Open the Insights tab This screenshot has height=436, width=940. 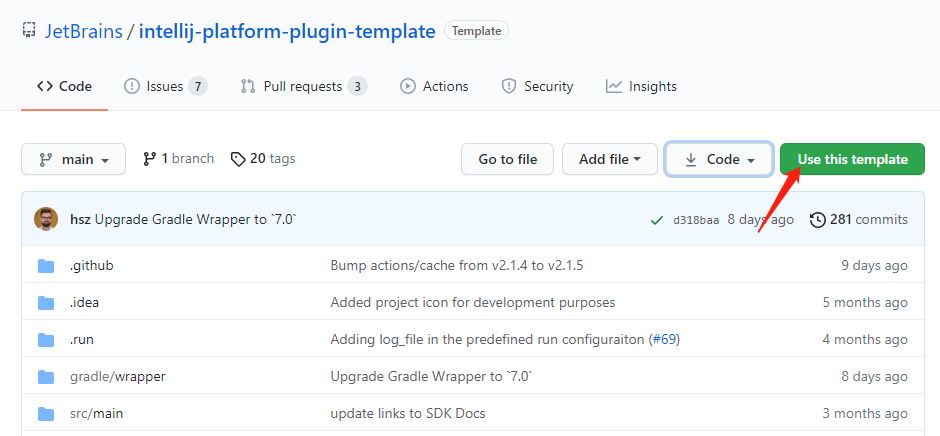641,86
